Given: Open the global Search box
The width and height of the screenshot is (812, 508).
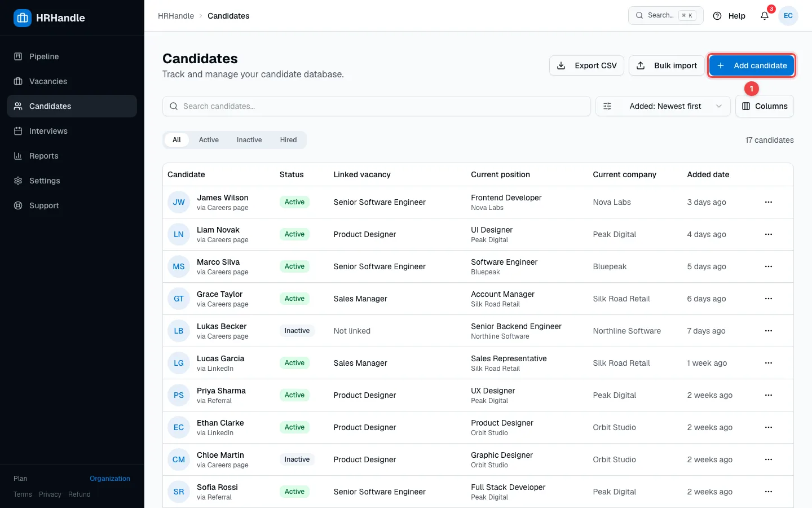Looking at the screenshot, I should pos(666,16).
